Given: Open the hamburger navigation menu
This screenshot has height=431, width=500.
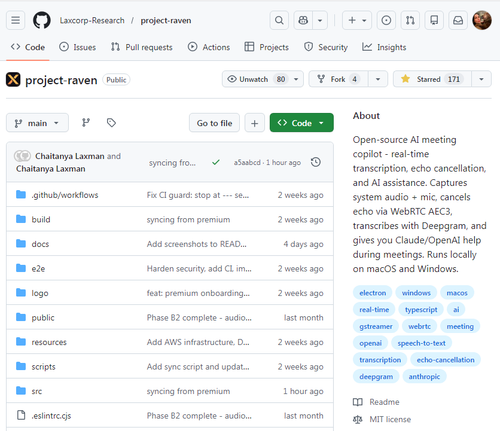Looking at the screenshot, I should [x=15, y=20].
